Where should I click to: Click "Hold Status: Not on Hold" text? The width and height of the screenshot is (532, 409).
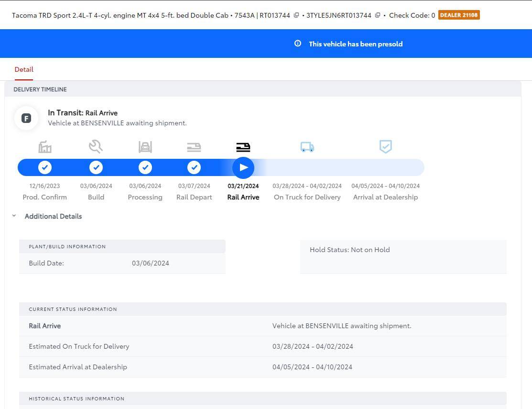(x=350, y=250)
